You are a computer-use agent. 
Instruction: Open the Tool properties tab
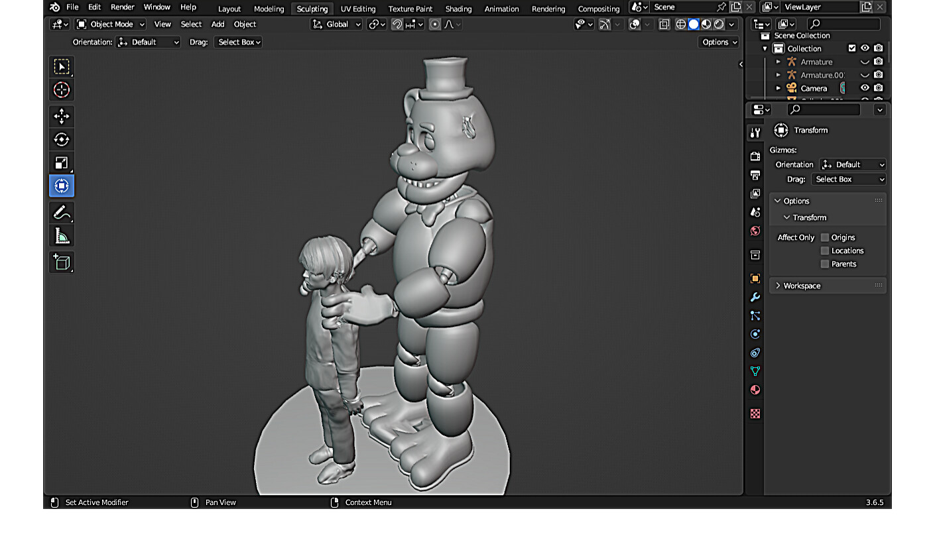[755, 133]
